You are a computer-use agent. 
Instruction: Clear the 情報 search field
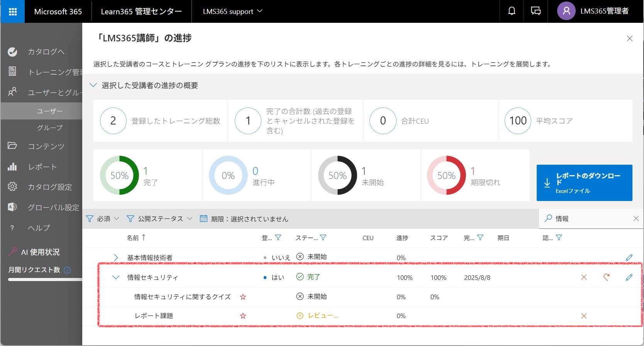636,218
